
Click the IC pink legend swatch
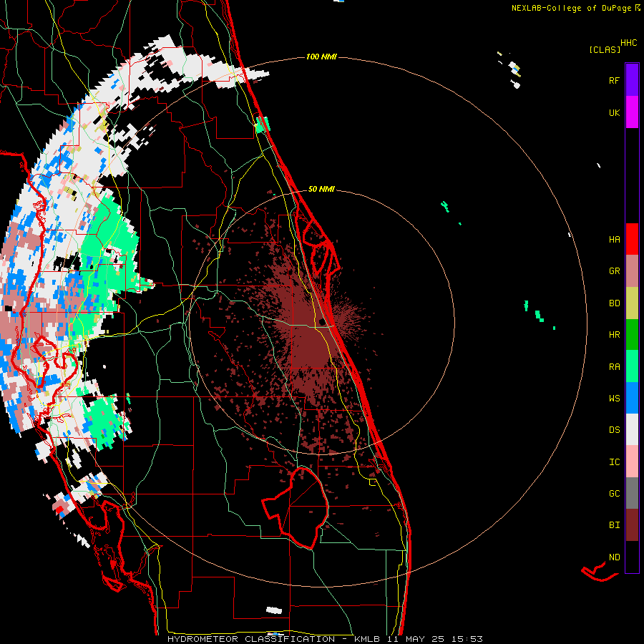pos(632,462)
